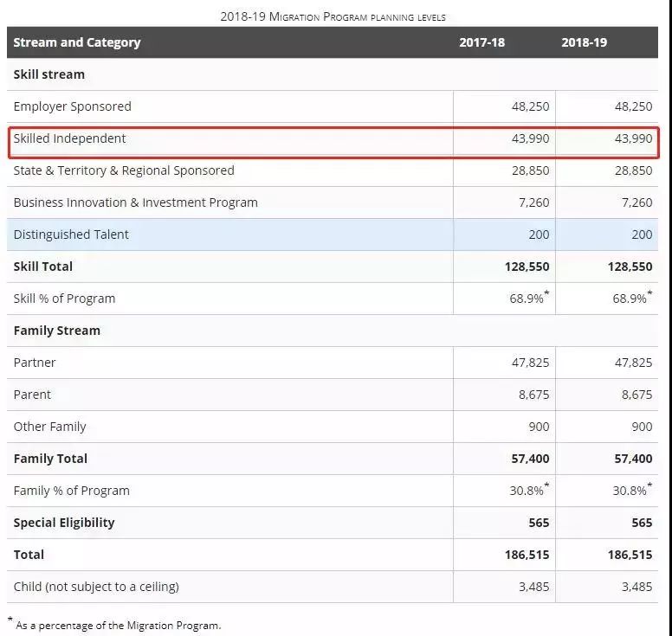Select the highlighted 'Skilled Independent' row label
Image resolution: width=672 pixels, height=636 pixels.
[x=70, y=138]
